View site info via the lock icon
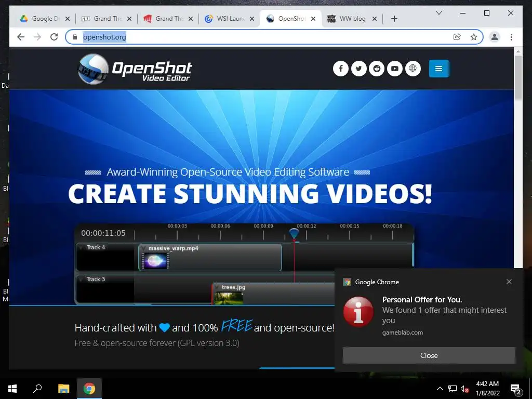This screenshot has height=399, width=532. [75, 37]
